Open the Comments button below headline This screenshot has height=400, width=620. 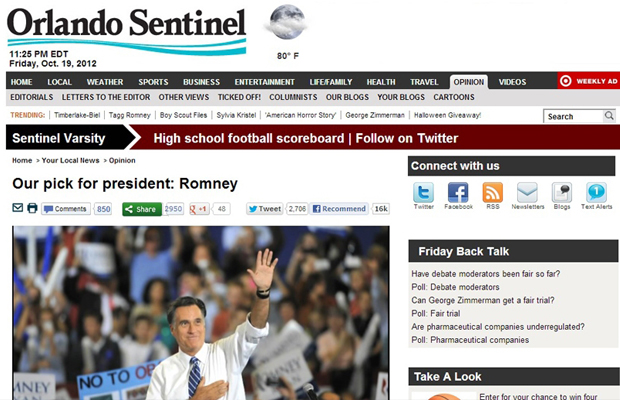pyautogui.click(x=66, y=209)
